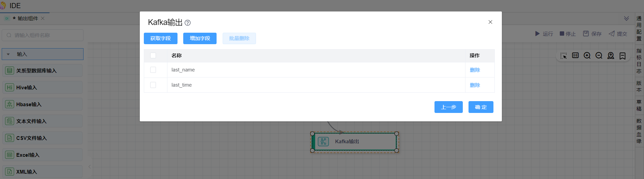
Task: Click the fit-to-screen canvas icon
Action: (x=575, y=56)
